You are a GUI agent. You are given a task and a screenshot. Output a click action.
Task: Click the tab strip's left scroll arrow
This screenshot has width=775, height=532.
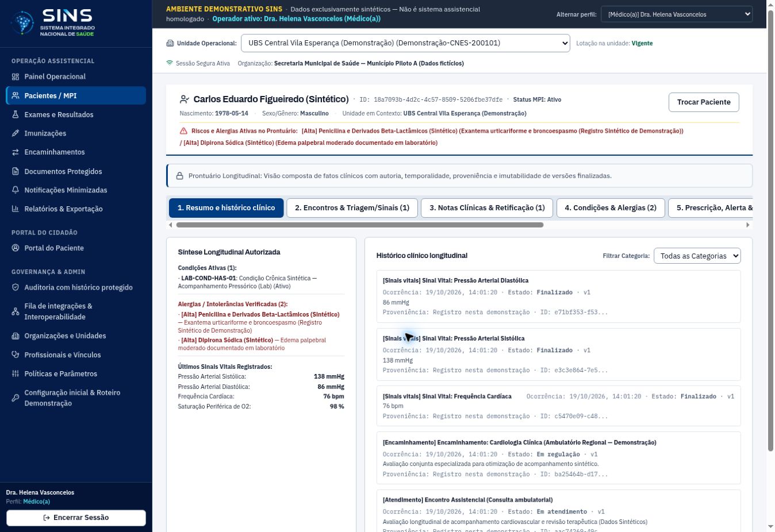170,225
